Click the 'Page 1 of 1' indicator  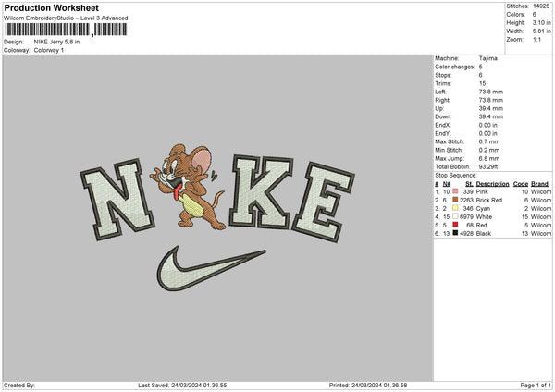[x=536, y=385]
